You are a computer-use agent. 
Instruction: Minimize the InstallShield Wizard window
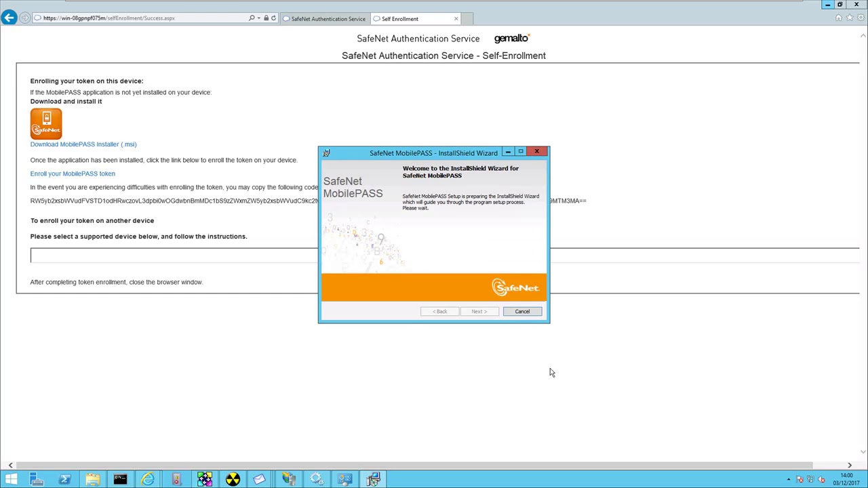coord(508,152)
